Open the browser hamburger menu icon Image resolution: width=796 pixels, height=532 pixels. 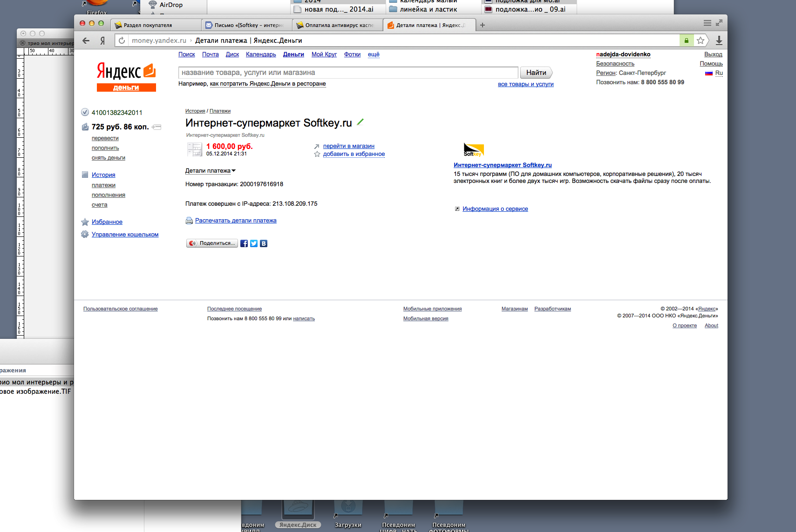(x=708, y=23)
